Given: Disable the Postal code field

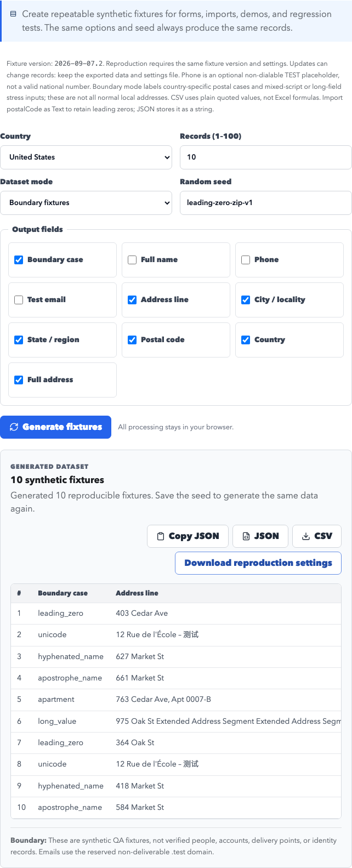Looking at the screenshot, I should (132, 340).
